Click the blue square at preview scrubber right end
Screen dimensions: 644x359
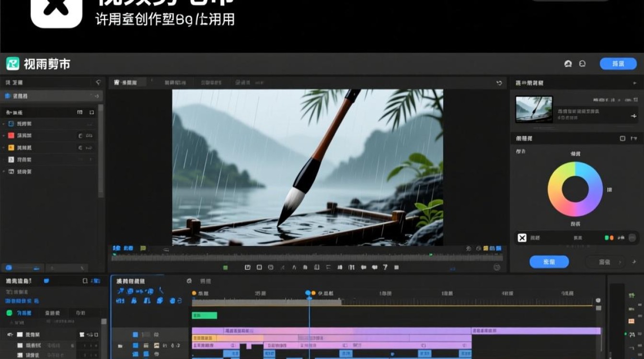(x=499, y=248)
